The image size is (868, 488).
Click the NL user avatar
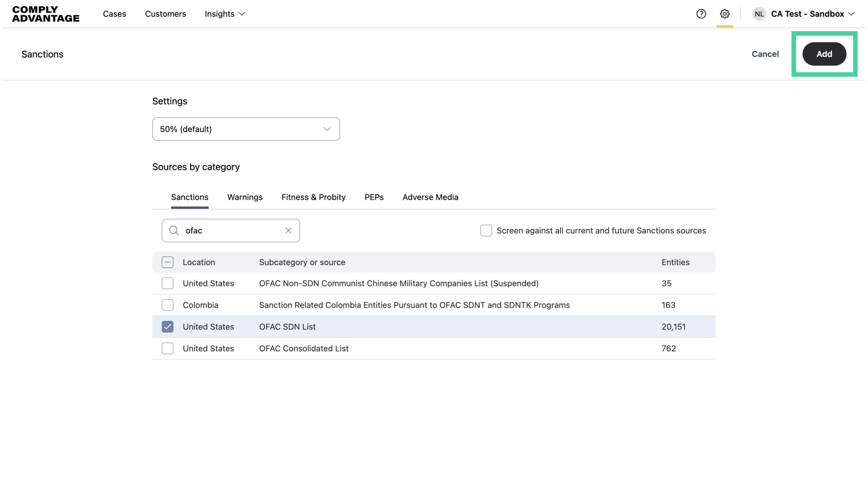(x=759, y=14)
